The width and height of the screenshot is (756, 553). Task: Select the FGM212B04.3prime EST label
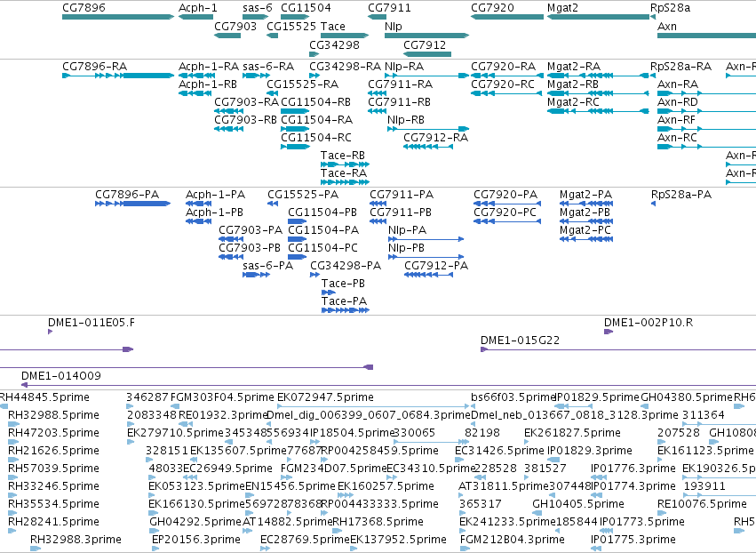(512, 540)
